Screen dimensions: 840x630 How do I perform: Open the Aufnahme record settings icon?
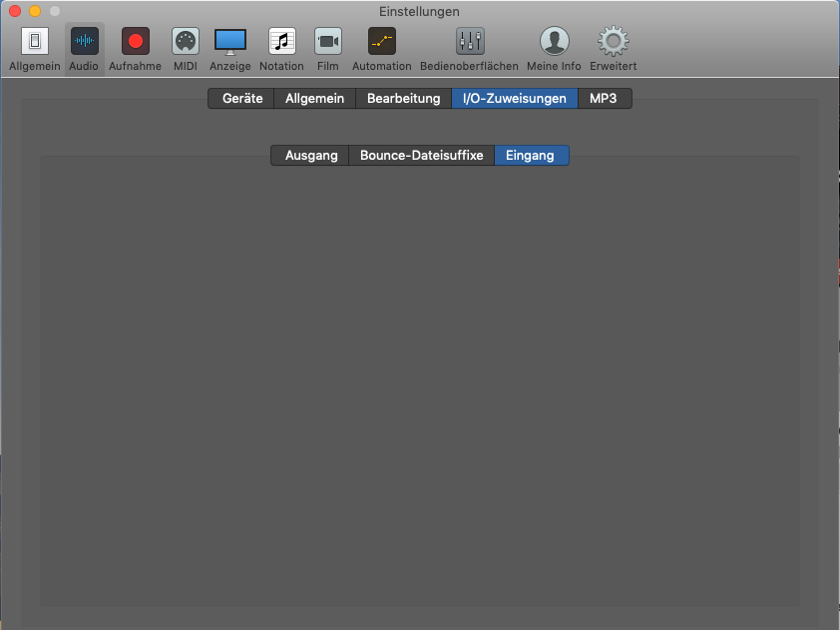(x=135, y=41)
